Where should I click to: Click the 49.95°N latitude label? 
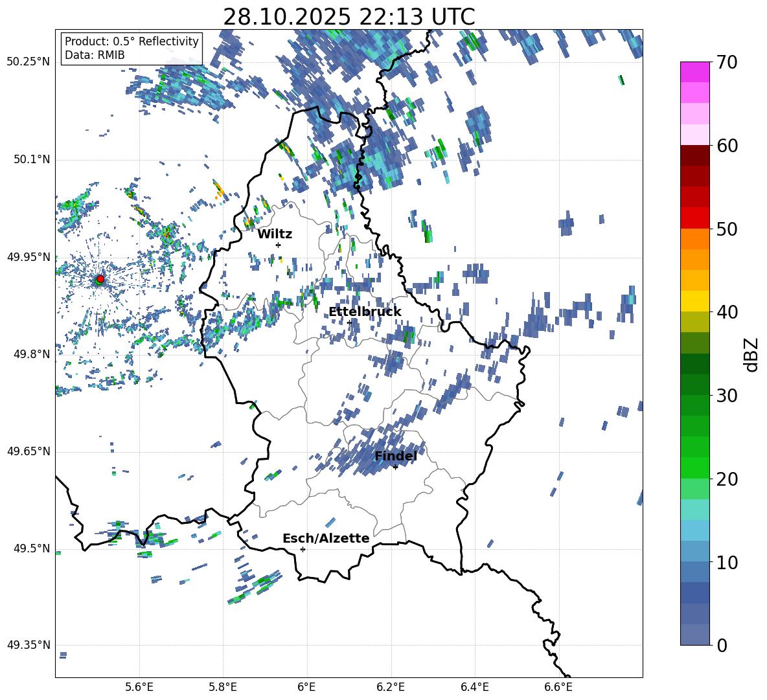(x=29, y=256)
